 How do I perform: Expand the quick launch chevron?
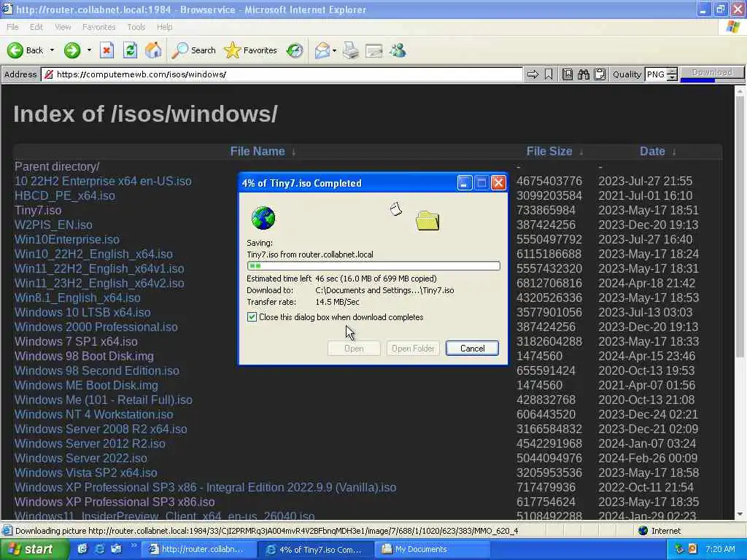pyautogui.click(x=134, y=545)
